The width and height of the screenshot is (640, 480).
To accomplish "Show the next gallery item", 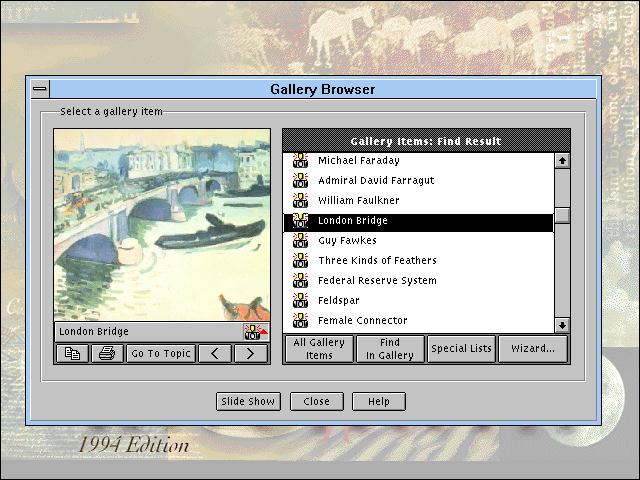I will pyautogui.click(x=251, y=353).
